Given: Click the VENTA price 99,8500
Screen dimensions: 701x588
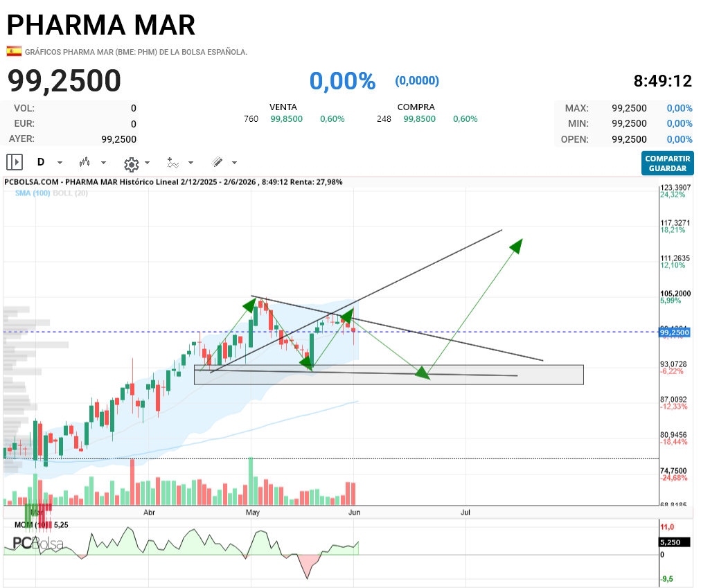Looking at the screenshot, I should click(287, 119).
